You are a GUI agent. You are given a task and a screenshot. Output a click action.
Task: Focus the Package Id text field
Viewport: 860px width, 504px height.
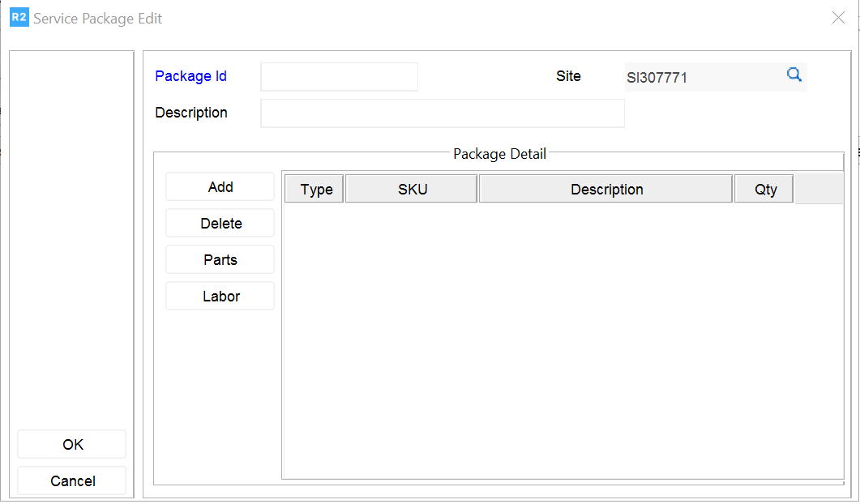pyautogui.click(x=339, y=77)
